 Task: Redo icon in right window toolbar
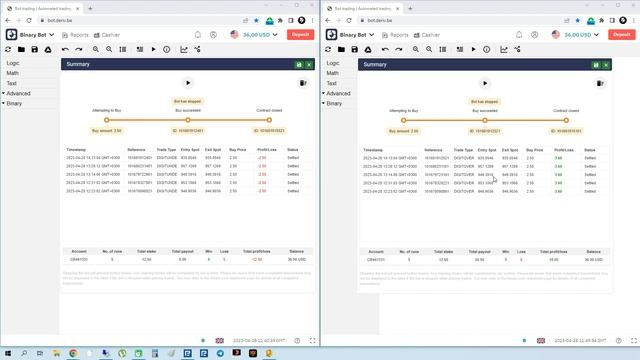399,49
